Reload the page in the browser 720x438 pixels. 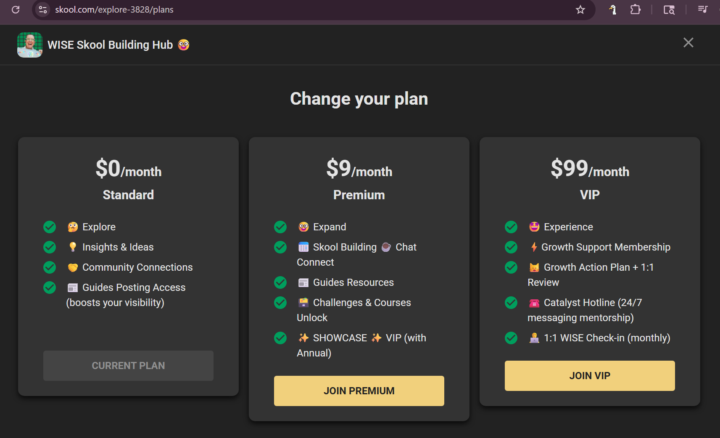[x=15, y=9]
